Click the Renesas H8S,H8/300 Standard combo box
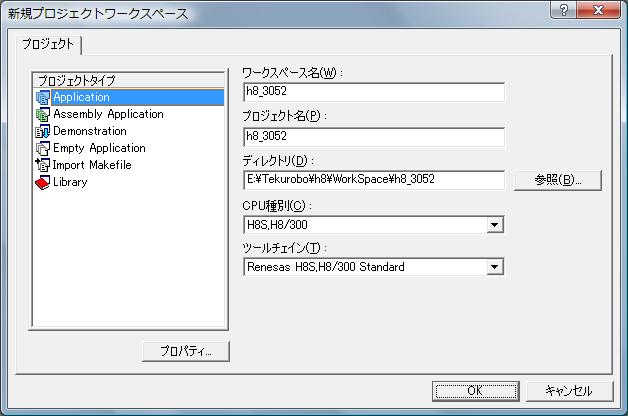Viewport: 628px width, 416px height. click(x=365, y=267)
